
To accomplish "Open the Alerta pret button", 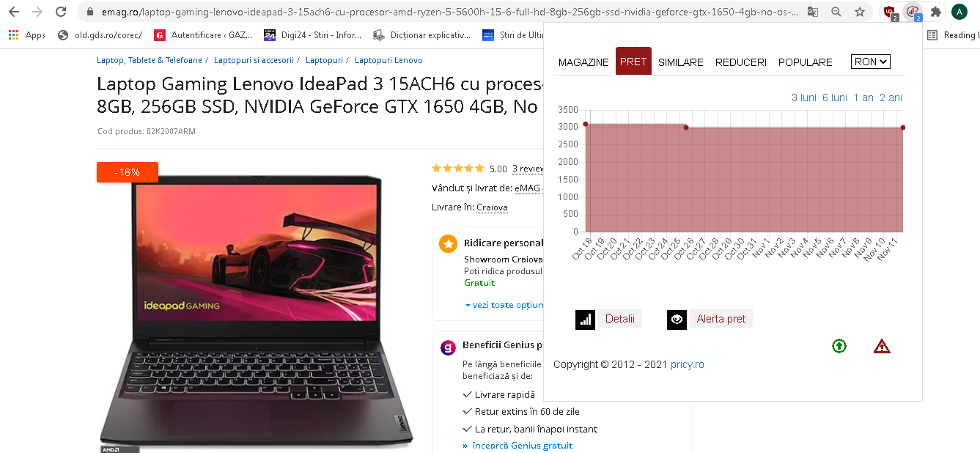I will click(721, 319).
